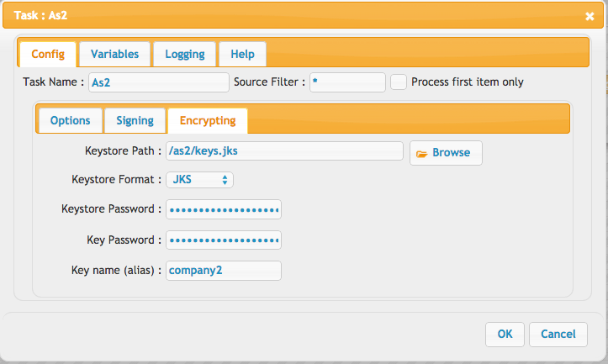Focus the Keystore Password field
The height and width of the screenshot is (364, 608).
pos(224,209)
